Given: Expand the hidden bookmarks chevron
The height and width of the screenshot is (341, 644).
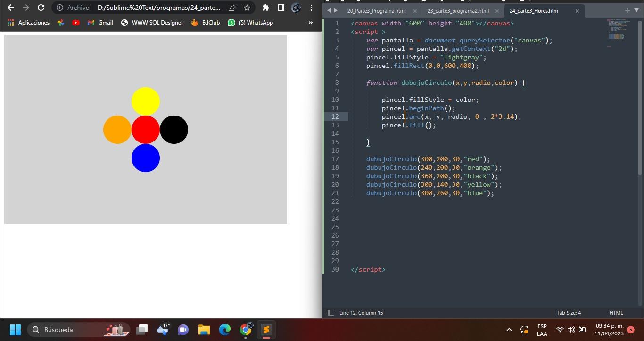Looking at the screenshot, I should [310, 23].
